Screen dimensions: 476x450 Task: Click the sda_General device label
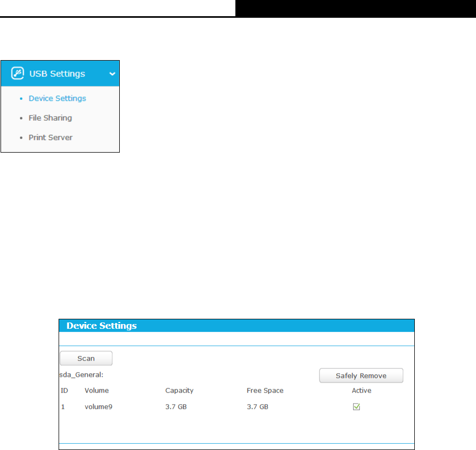click(x=82, y=375)
